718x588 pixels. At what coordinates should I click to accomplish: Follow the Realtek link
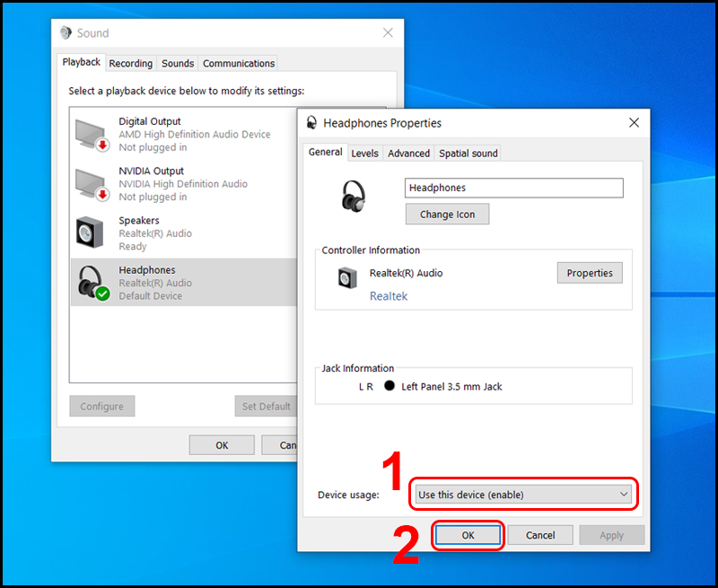coord(388,296)
